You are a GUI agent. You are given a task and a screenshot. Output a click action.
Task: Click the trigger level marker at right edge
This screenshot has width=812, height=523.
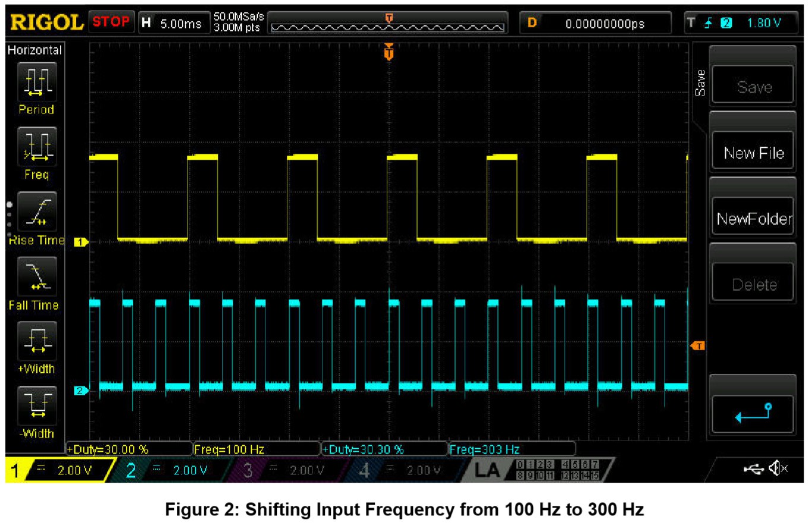point(698,346)
